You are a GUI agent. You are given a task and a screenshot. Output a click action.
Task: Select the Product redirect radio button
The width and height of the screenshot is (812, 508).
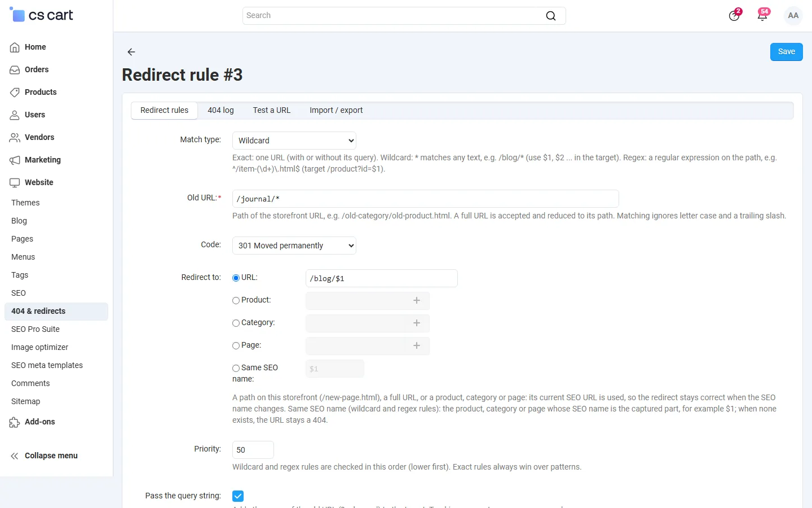tap(236, 300)
